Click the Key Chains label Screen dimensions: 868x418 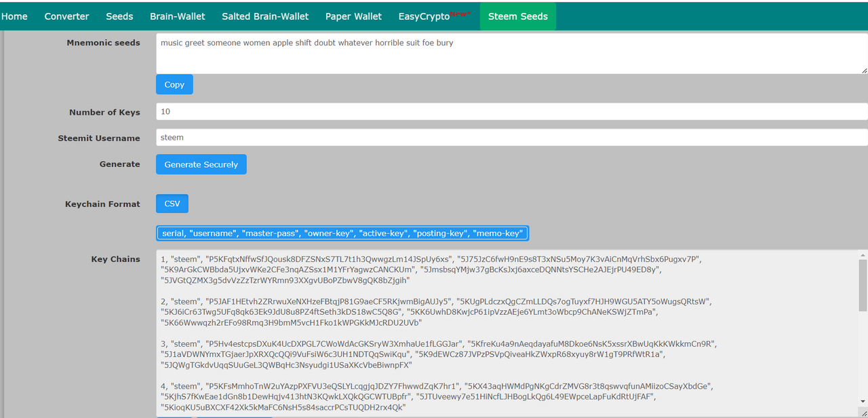pos(116,259)
